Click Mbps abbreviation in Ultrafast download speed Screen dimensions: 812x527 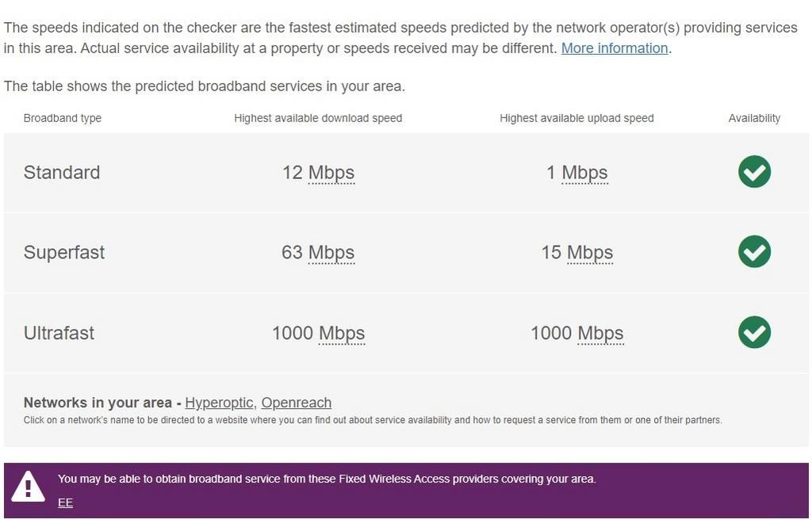[342, 333]
